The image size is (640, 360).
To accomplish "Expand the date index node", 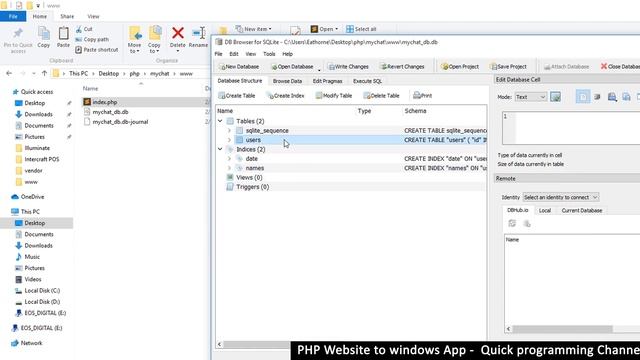I will tap(229, 159).
